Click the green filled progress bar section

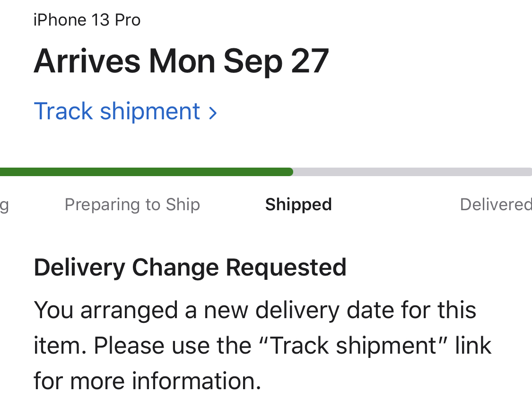pyautogui.click(x=142, y=172)
